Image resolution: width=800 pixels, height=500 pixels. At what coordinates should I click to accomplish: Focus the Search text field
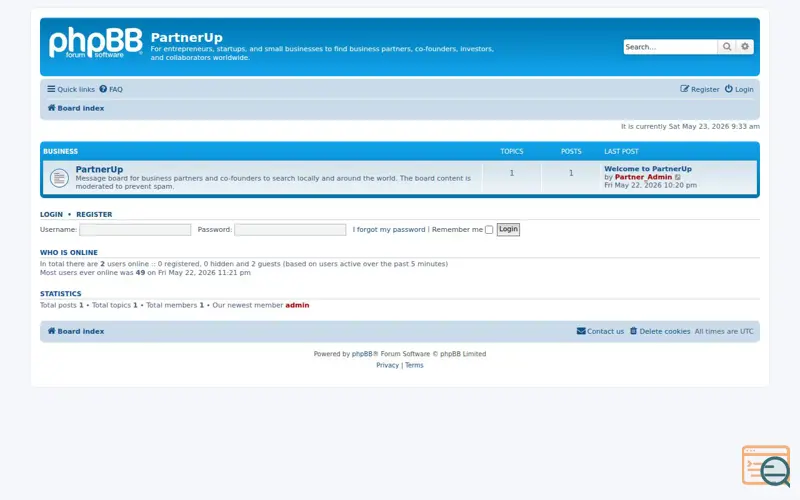tap(670, 46)
